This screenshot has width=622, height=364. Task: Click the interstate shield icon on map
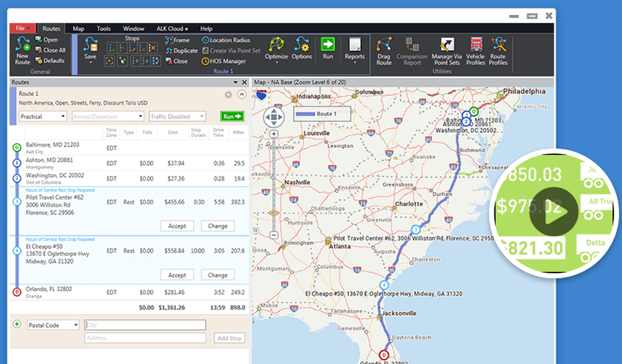tap(261, 95)
